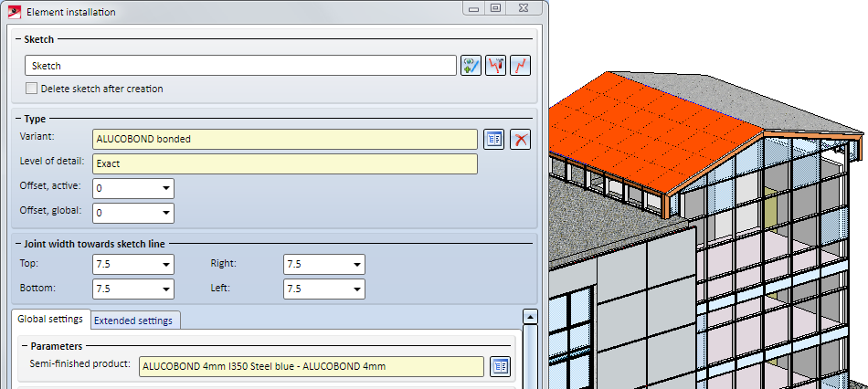Click the Variant field ALUCOBOND bonded
Image resolution: width=868 pixels, height=389 pixels.
coord(285,140)
